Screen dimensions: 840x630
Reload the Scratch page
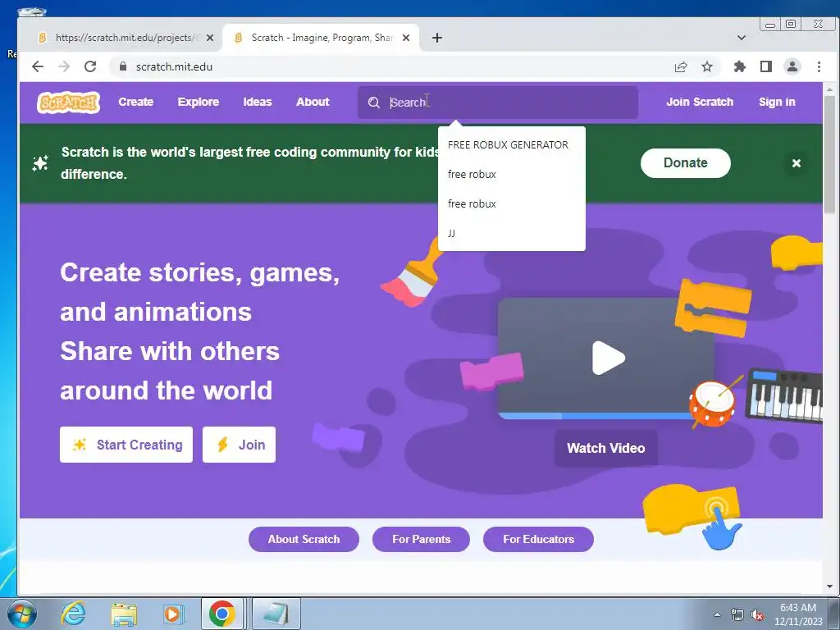(90, 66)
